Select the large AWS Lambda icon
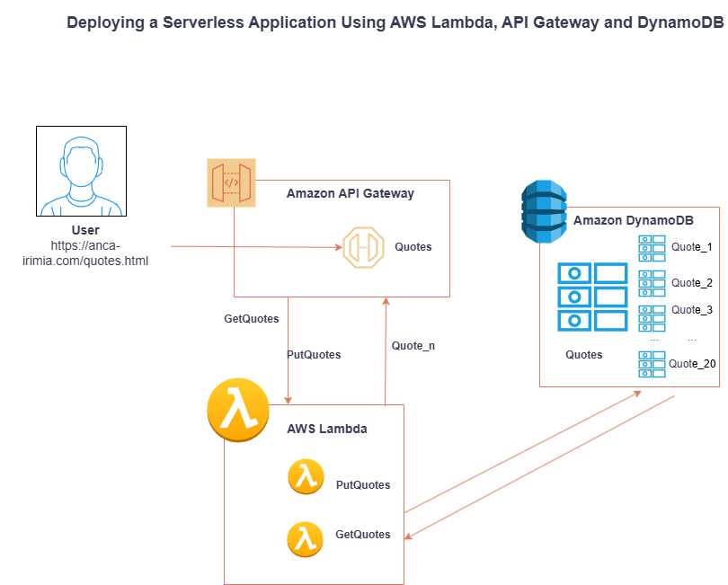Image resolution: width=728 pixels, height=585 pixels. tap(238, 410)
